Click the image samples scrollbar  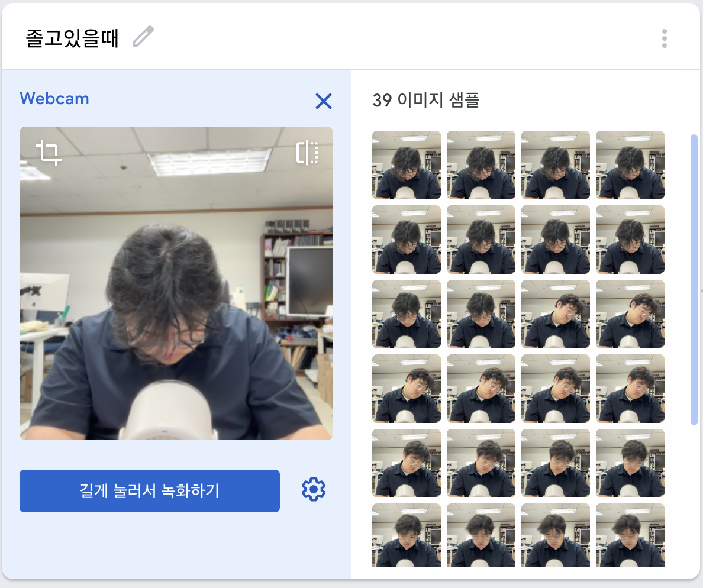(694, 280)
